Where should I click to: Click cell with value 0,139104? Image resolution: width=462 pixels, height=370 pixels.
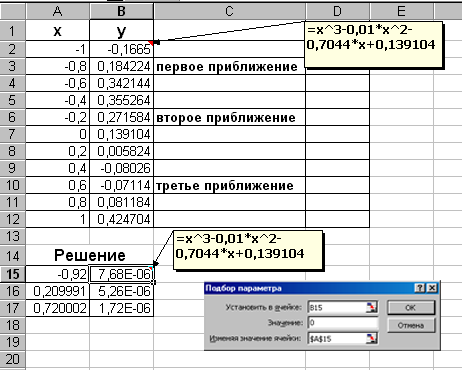click(x=121, y=134)
